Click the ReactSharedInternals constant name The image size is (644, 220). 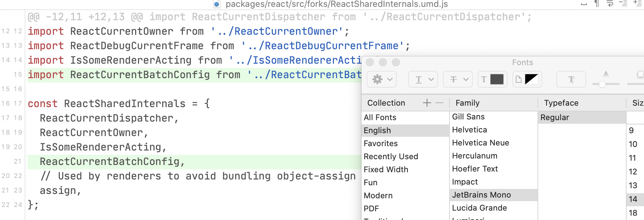tap(125, 104)
